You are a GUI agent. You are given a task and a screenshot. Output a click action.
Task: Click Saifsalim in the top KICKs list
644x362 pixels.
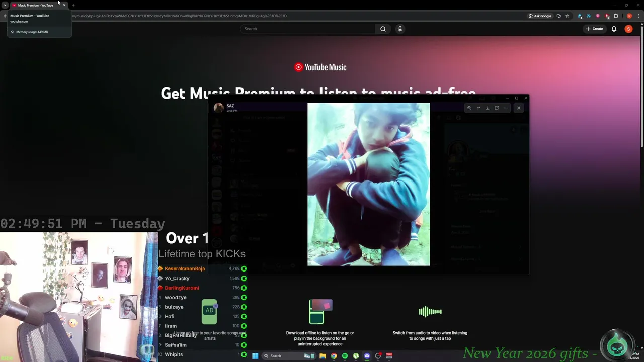point(202,345)
